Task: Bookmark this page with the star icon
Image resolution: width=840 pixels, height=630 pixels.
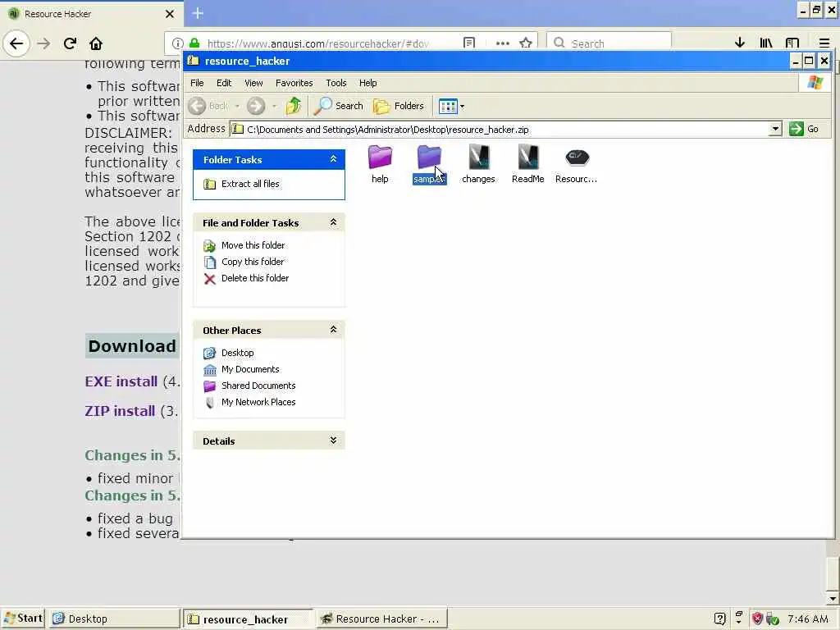Action: [526, 43]
